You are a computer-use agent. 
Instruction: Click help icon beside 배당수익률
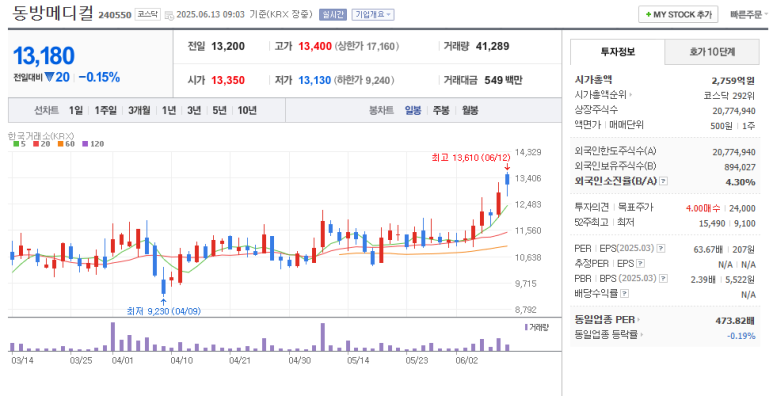[x=625, y=294]
